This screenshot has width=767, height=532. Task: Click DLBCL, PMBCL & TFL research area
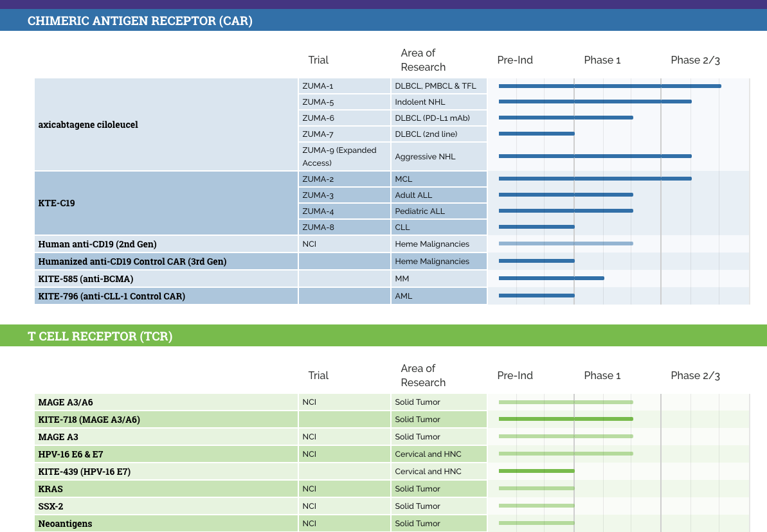[x=438, y=85]
